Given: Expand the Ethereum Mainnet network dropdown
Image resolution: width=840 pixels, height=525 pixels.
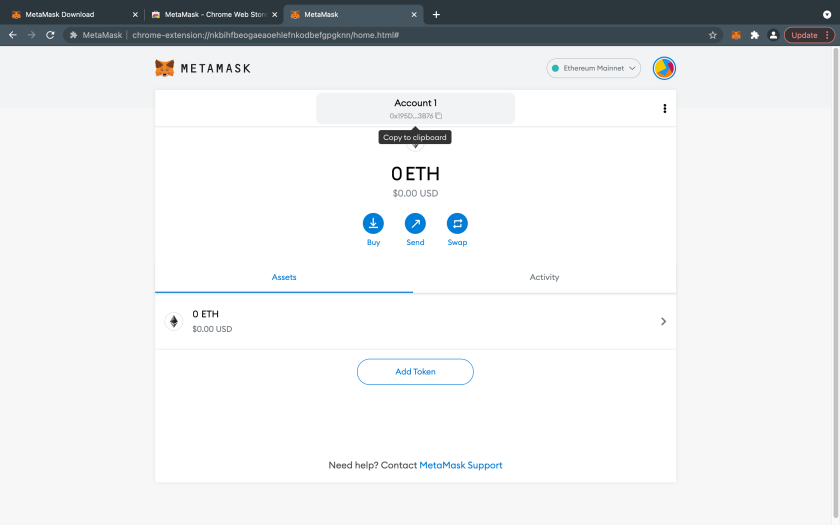Looking at the screenshot, I should pyautogui.click(x=593, y=68).
